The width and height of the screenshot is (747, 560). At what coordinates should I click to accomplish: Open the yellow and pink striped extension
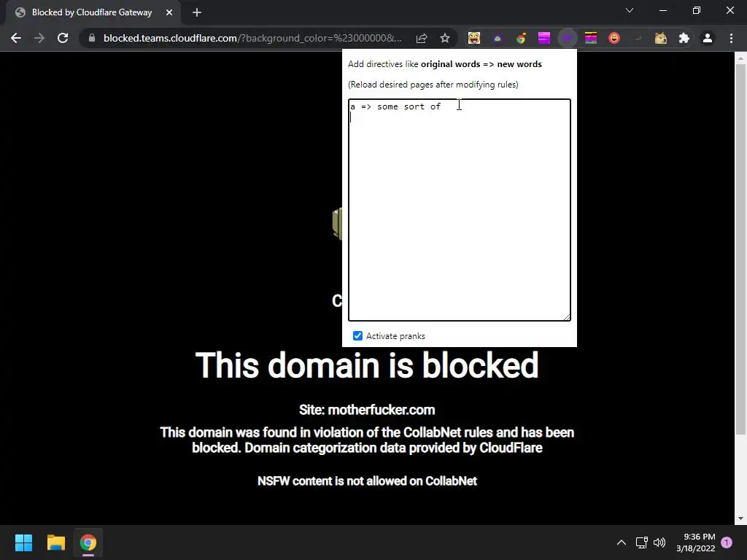pyautogui.click(x=591, y=38)
